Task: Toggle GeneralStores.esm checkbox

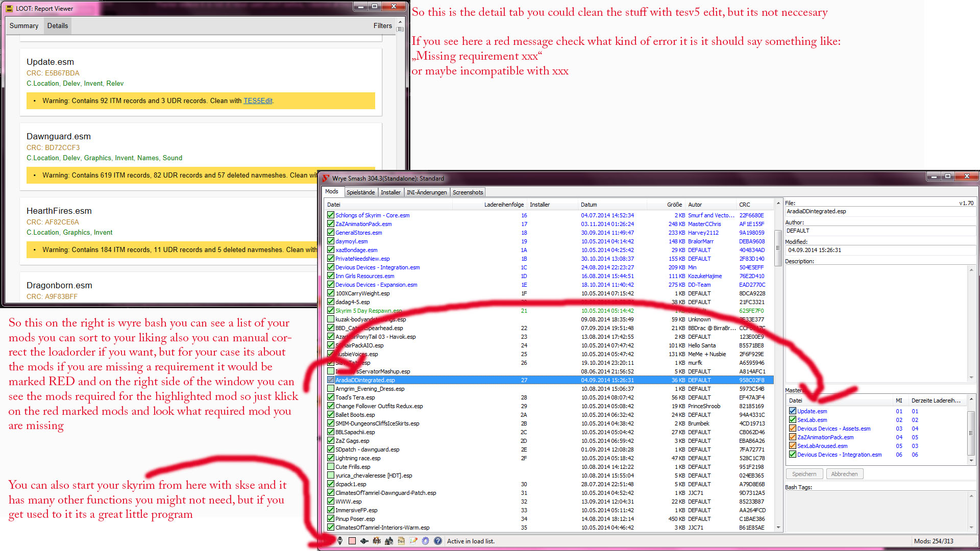Action: [x=331, y=233]
